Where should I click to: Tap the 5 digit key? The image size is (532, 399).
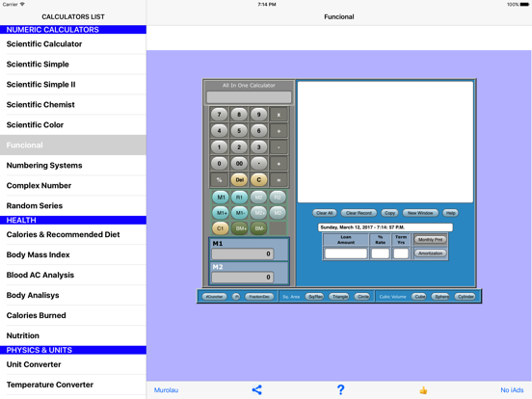tap(239, 131)
